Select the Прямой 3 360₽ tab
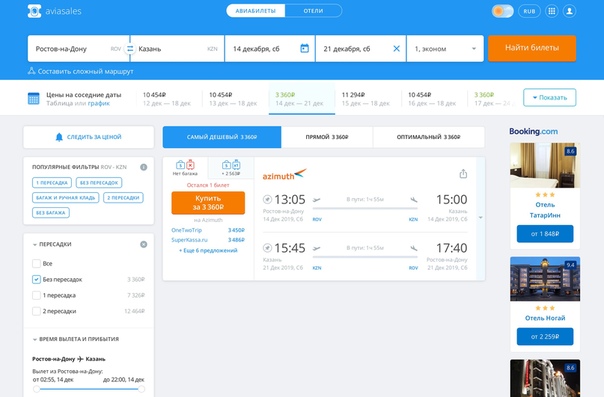604x397 pixels. coord(327,137)
